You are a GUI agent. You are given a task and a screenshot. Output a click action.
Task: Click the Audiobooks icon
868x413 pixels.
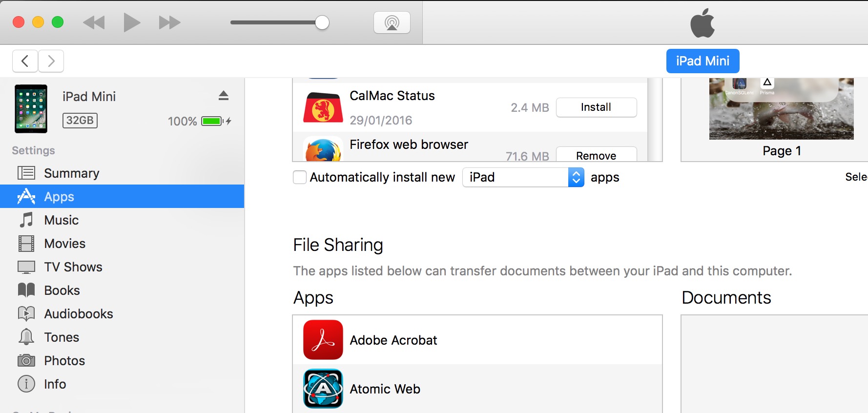tap(26, 313)
